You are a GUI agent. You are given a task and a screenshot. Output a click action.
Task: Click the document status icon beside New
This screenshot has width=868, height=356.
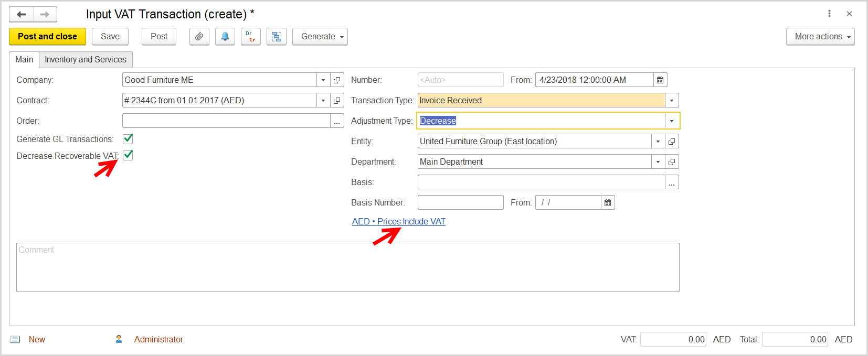pyautogui.click(x=15, y=340)
